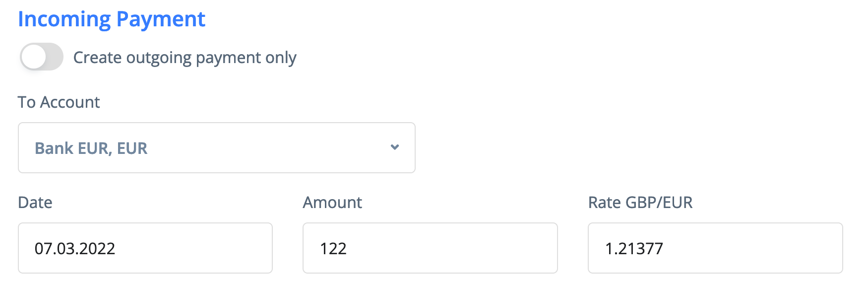Select the "Bank EUR, EUR" account value text

91,148
